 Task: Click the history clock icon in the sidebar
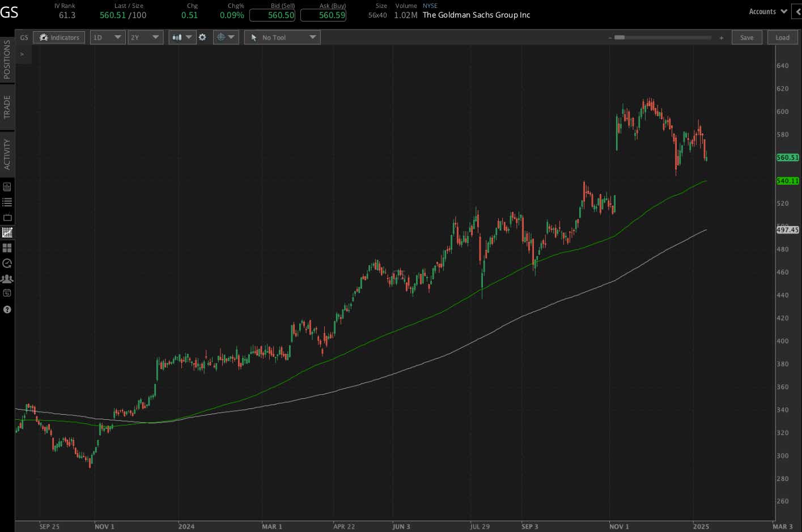coord(7,263)
